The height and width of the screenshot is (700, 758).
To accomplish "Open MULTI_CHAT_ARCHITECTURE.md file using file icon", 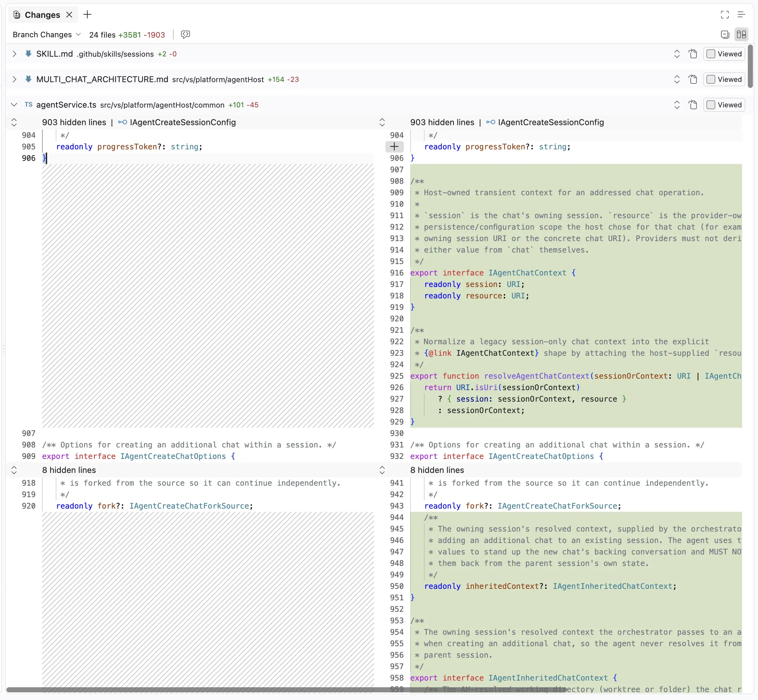I will pos(693,79).
